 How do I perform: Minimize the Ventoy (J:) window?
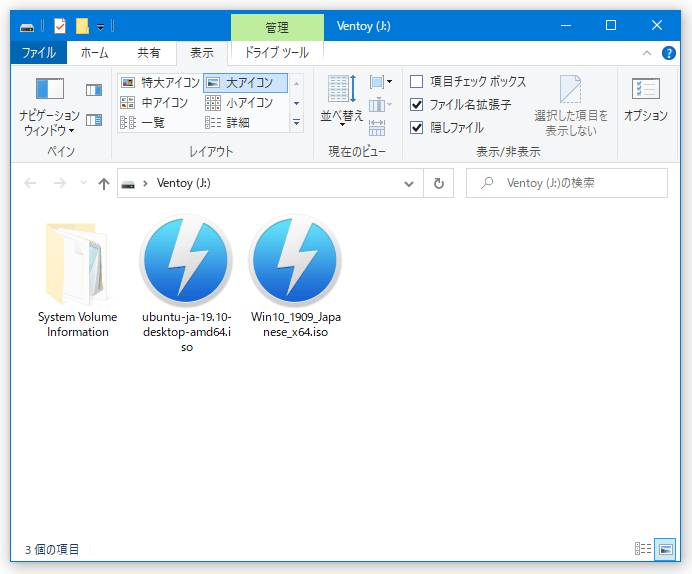566,26
